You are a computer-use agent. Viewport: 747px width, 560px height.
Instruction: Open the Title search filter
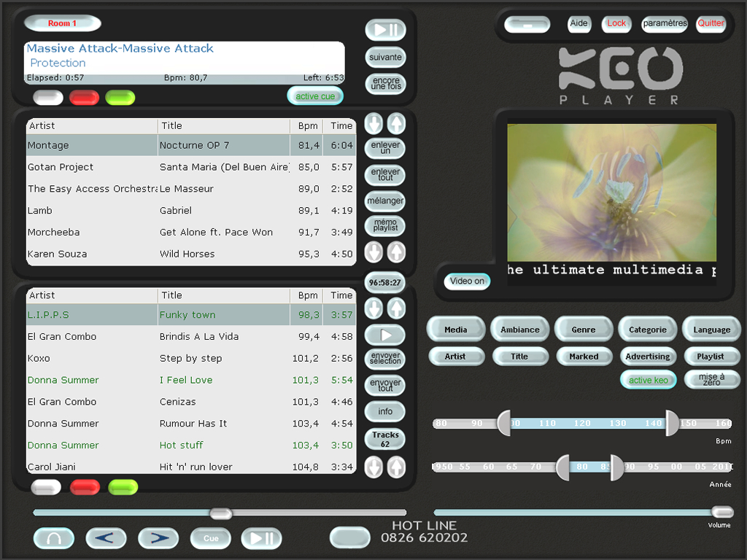click(x=520, y=357)
